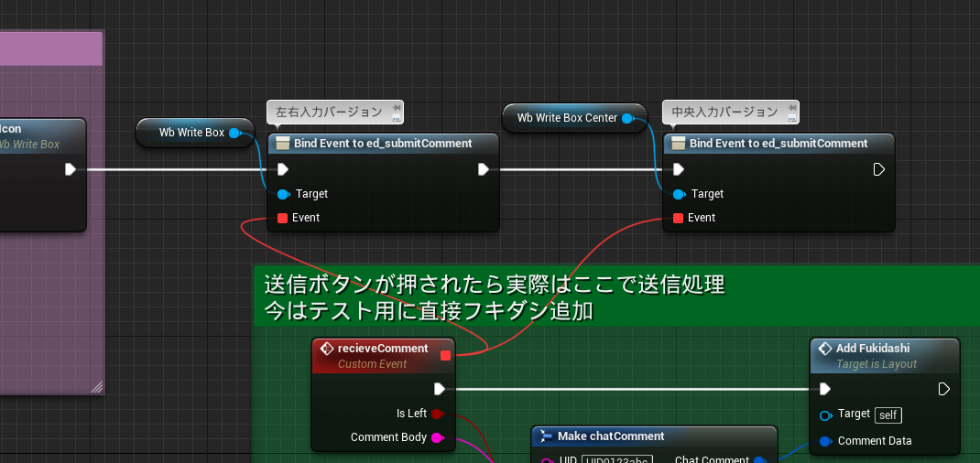The width and height of the screenshot is (980, 463).
Task: Click the node icon of Bind Event below 左右入力バージョン
Action: pyautogui.click(x=282, y=144)
